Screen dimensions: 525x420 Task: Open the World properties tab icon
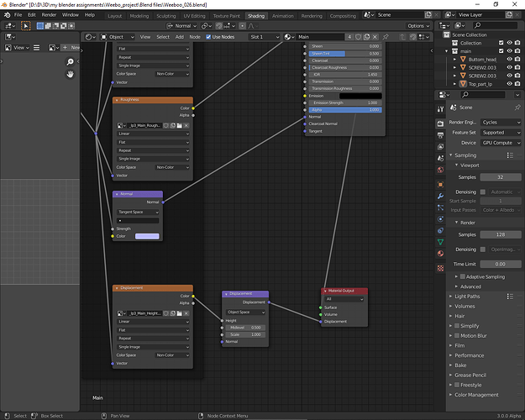click(x=440, y=170)
